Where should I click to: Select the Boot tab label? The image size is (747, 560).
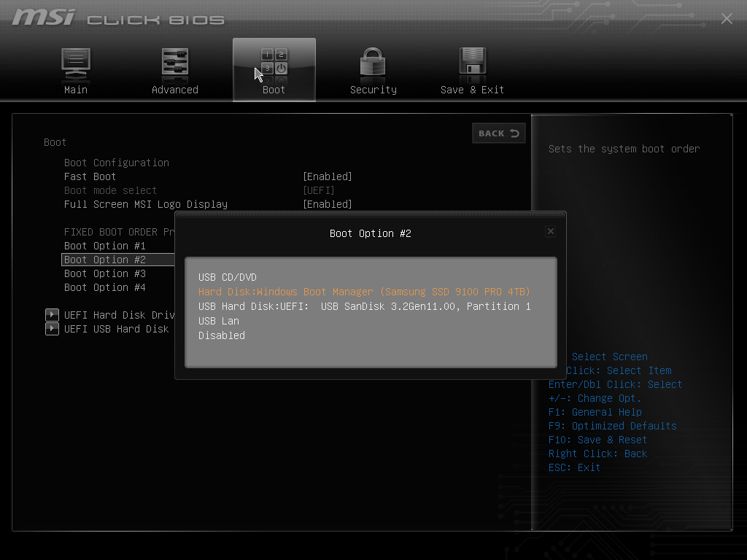274,90
